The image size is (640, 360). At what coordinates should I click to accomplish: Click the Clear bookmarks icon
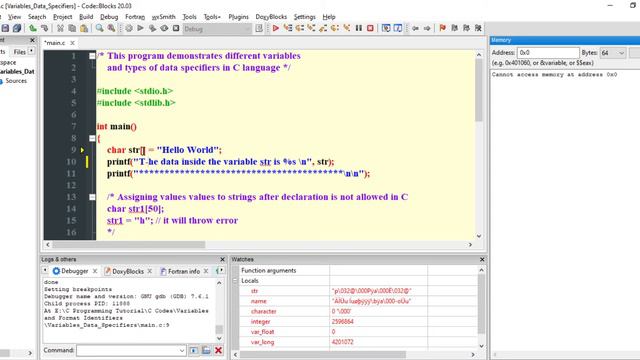click(x=478, y=28)
